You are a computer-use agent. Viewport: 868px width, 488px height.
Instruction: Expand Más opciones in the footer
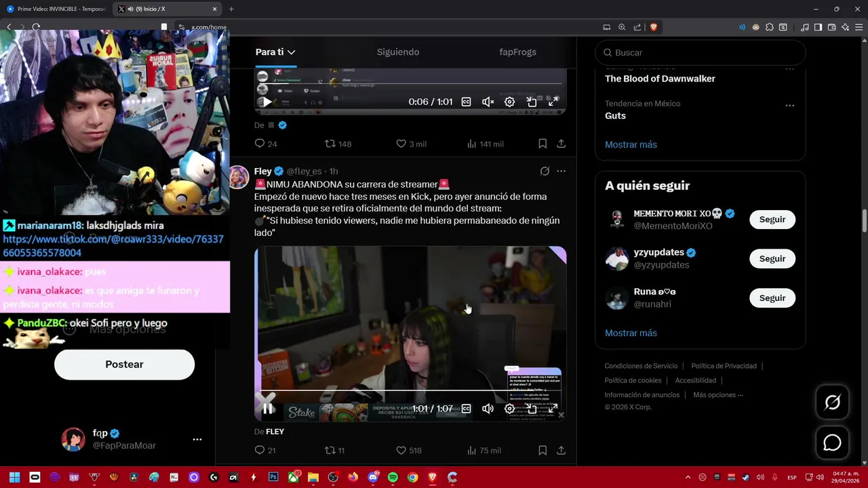(x=718, y=395)
